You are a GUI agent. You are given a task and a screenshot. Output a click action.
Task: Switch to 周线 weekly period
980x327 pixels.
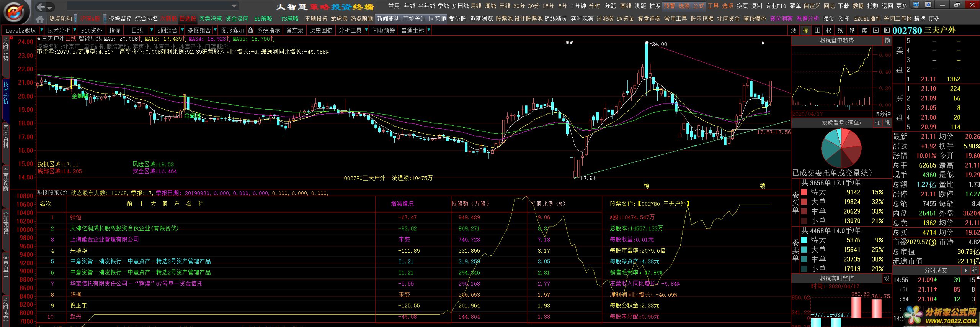(x=490, y=6)
